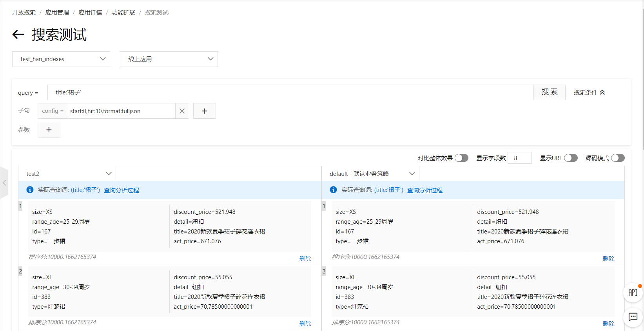
Task: Click 排序分 score of result 2 in default strategy panel
Action: pos(366,322)
